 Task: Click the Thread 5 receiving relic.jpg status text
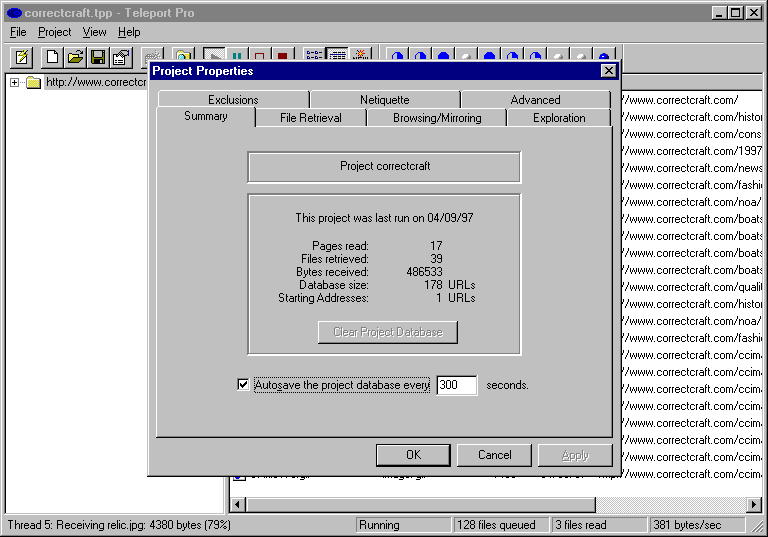119,525
